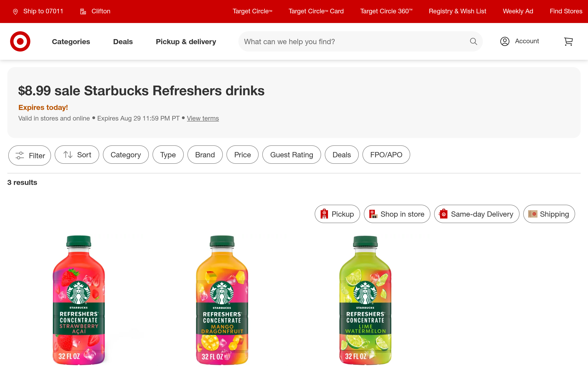The height and width of the screenshot is (368, 588).
Task: Change the Ship to 07011 location
Action: pos(38,11)
